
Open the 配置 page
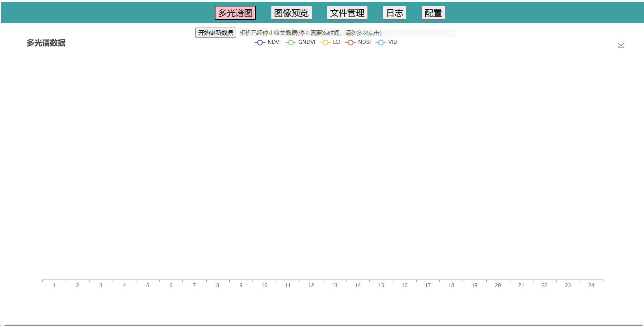pos(433,12)
